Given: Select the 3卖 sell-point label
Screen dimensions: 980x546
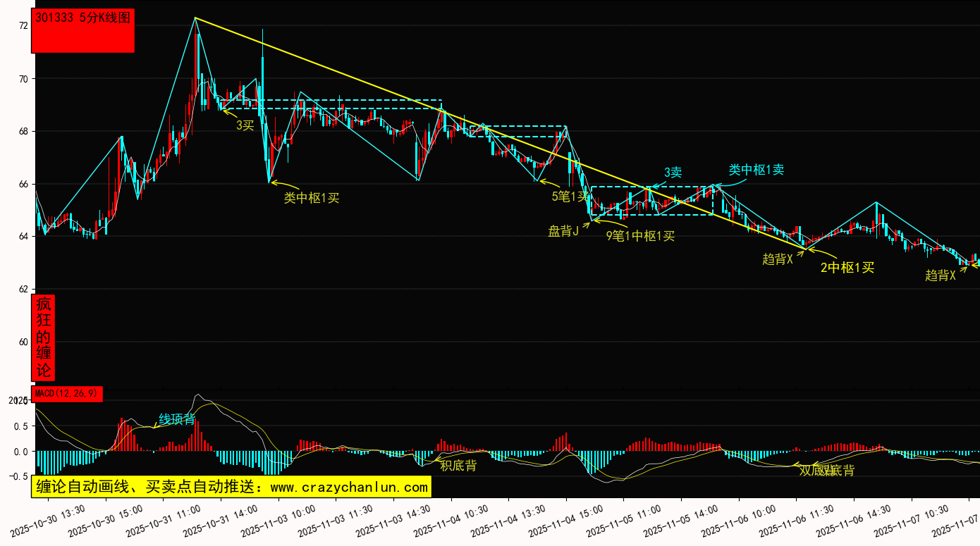Looking at the screenshot, I should tap(673, 173).
